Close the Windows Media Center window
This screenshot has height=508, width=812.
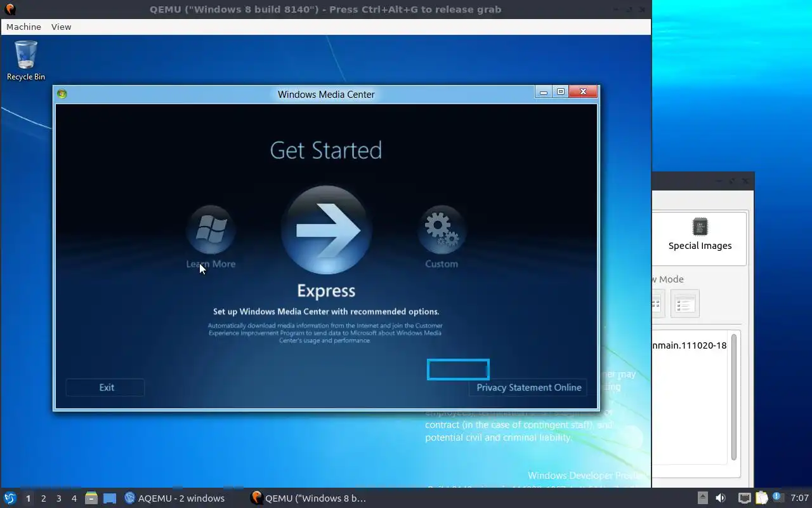[x=583, y=92]
